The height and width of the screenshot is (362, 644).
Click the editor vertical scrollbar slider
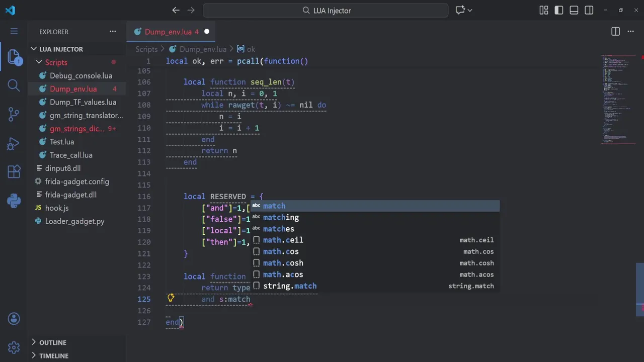pyautogui.click(x=640, y=289)
